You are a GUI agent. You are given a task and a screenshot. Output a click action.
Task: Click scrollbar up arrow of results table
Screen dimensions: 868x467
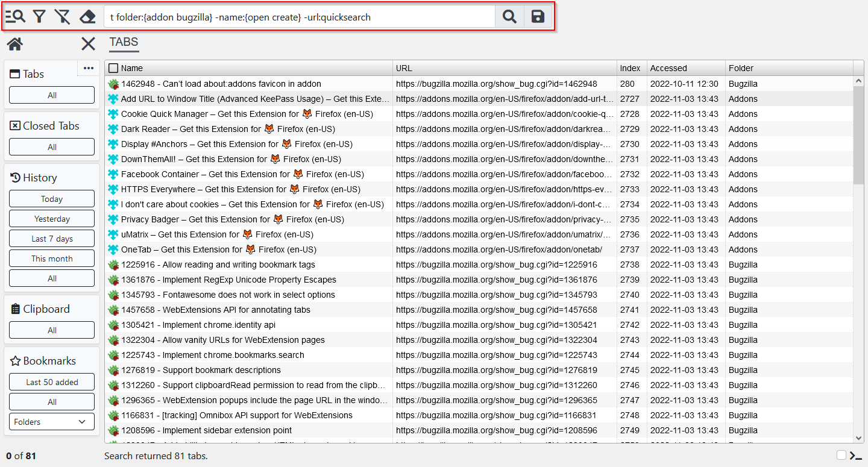tap(859, 81)
